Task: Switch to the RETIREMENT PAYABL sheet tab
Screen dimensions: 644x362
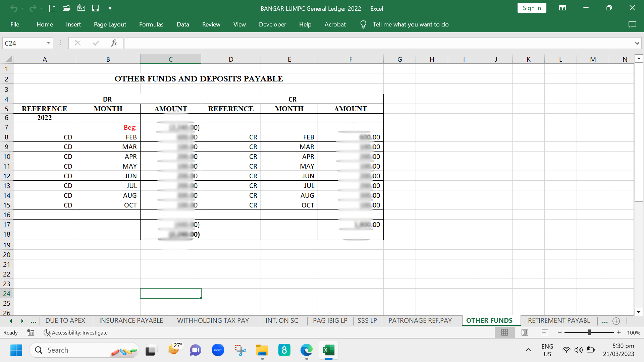Action: [x=558, y=321]
